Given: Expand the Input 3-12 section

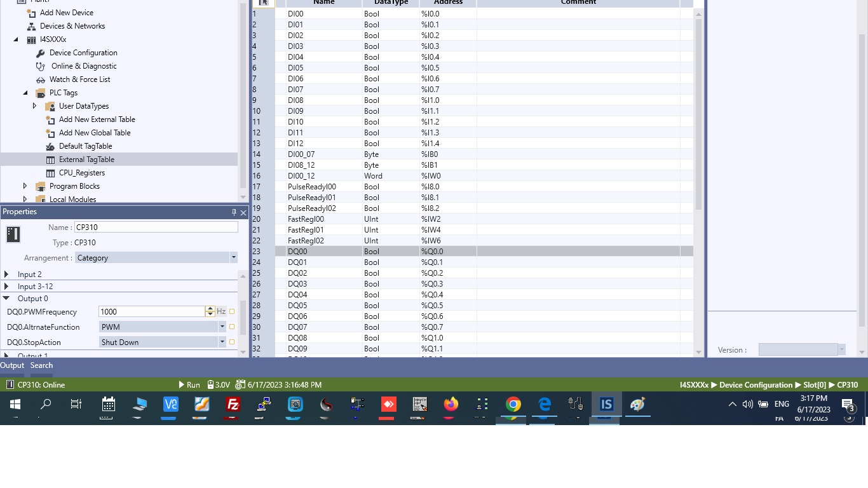Looking at the screenshot, I should click(x=6, y=287).
